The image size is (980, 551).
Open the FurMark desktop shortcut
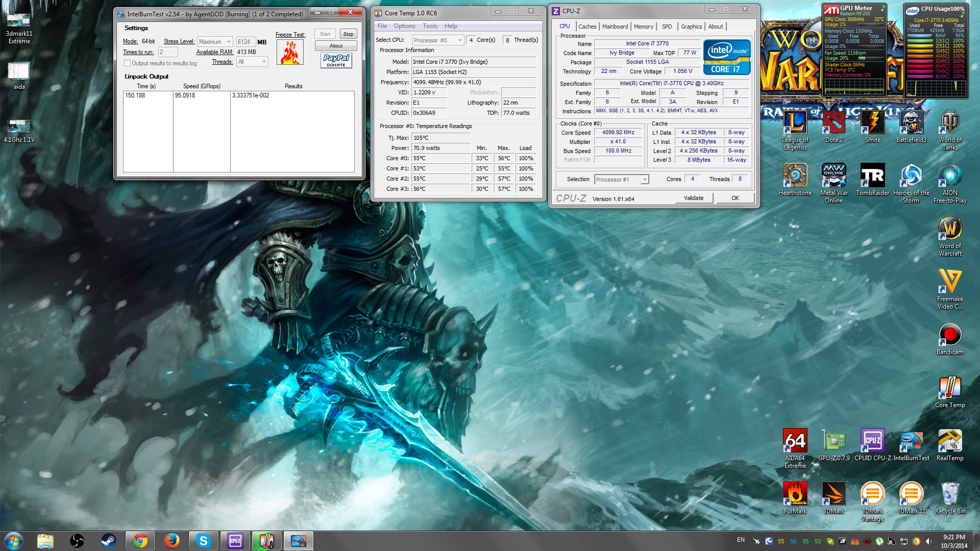[795, 493]
